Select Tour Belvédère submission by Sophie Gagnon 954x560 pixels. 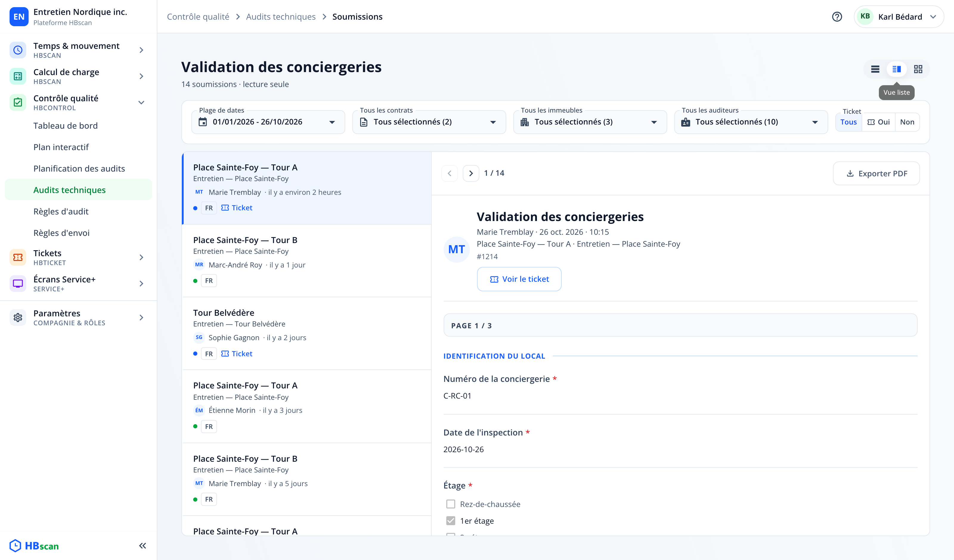pyautogui.click(x=307, y=333)
